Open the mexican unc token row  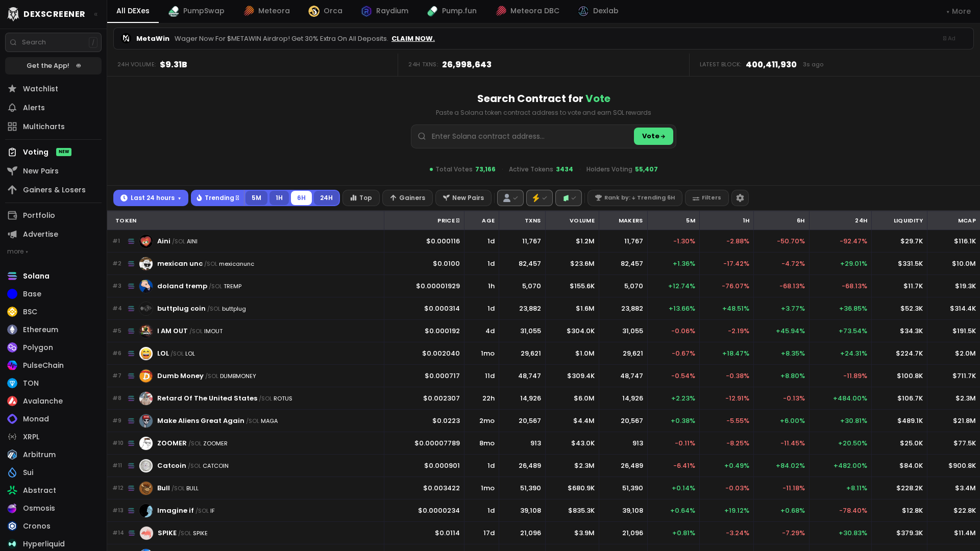tap(544, 264)
